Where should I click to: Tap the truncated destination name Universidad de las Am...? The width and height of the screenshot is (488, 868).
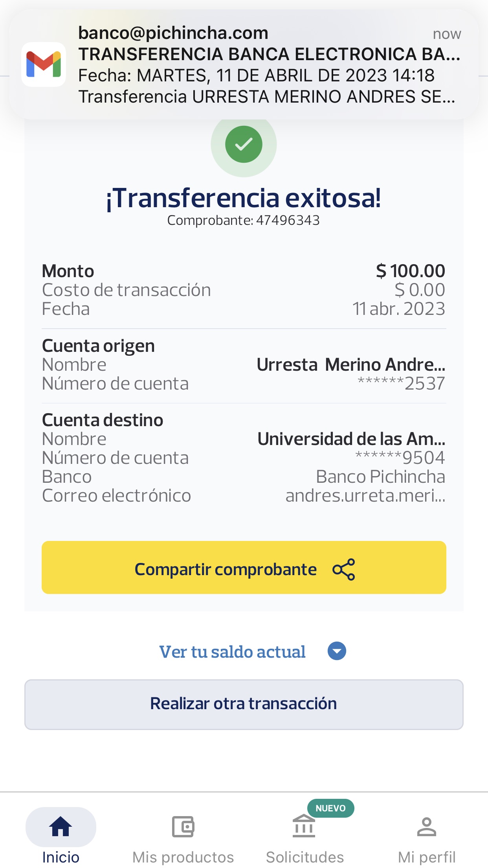(351, 439)
